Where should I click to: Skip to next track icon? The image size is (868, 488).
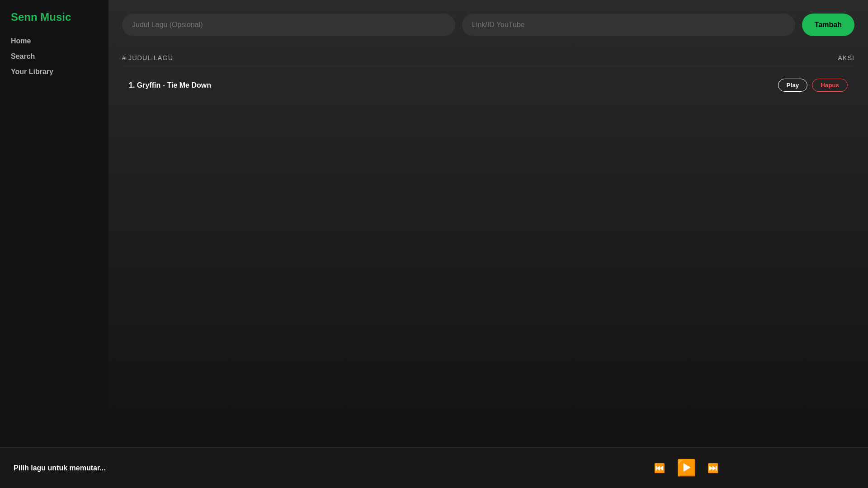pos(712,468)
